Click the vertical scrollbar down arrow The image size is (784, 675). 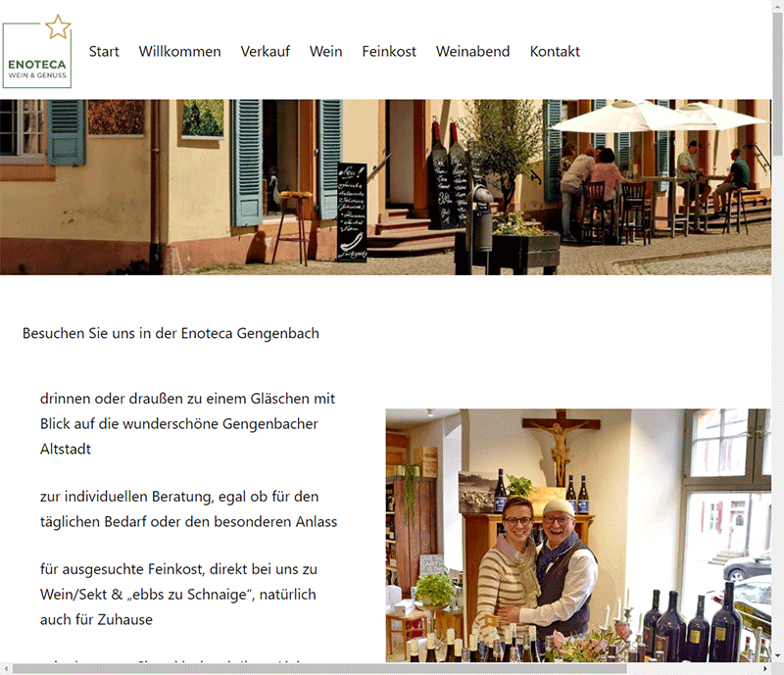pos(777,656)
